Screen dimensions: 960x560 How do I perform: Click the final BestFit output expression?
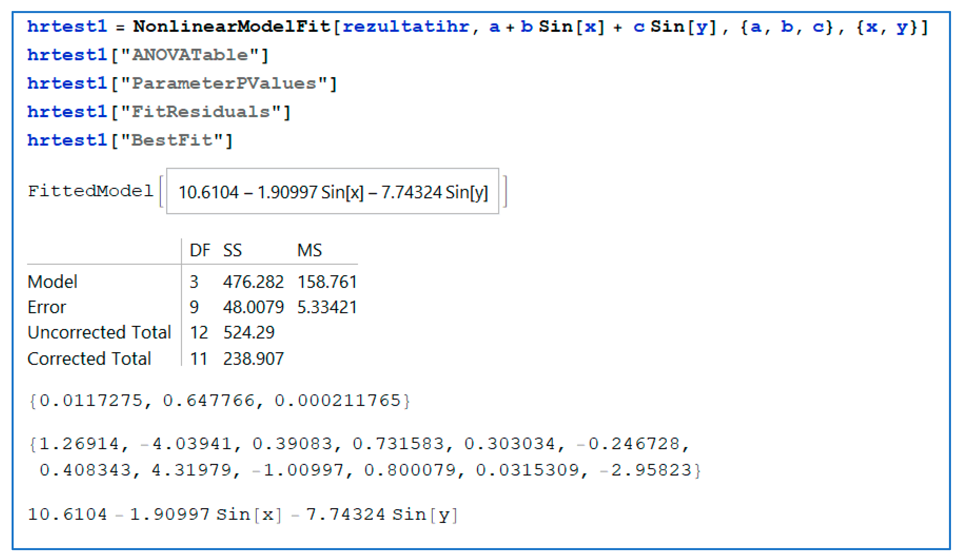coord(242,514)
